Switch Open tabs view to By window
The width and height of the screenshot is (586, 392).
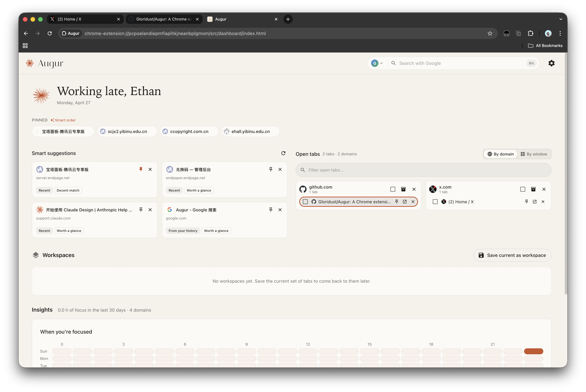[534, 154]
